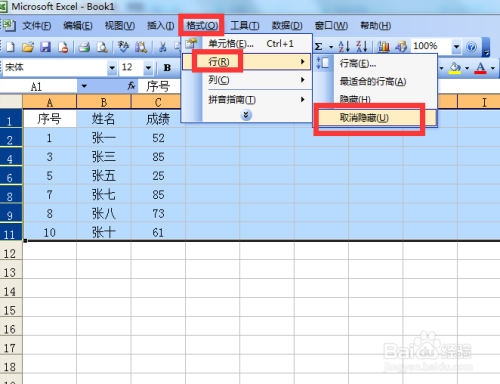Select column A header
500x384 pixels.
coord(49,102)
